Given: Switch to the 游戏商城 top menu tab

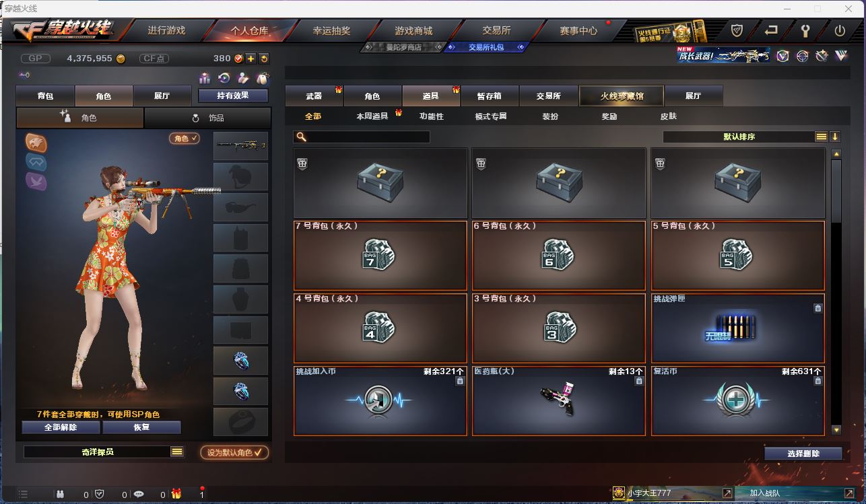Looking at the screenshot, I should (413, 30).
